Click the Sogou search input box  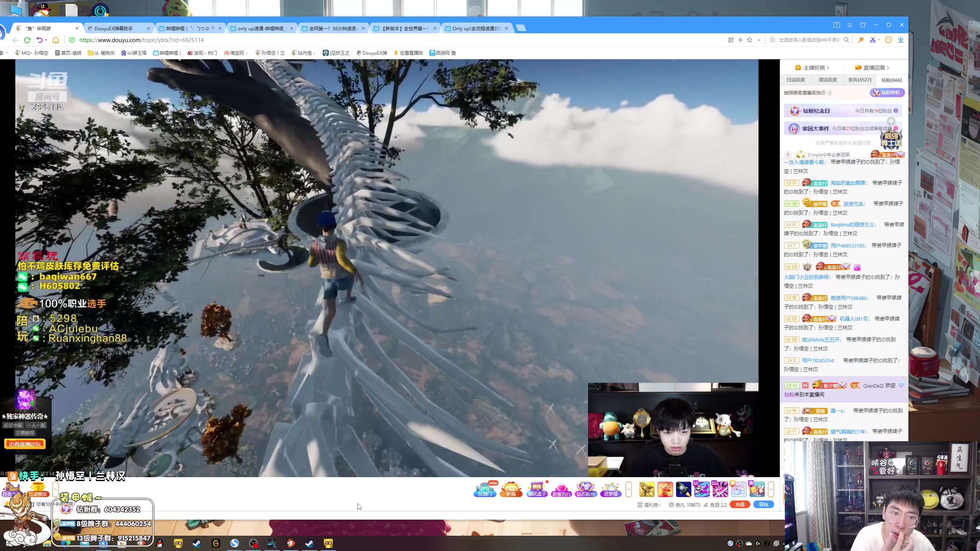tap(809, 40)
